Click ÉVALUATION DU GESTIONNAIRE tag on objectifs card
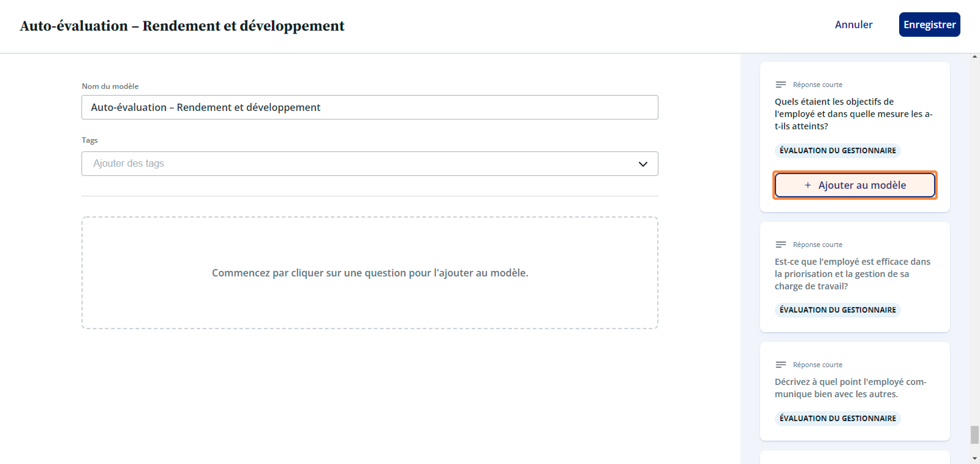Screen dimensions: 980x464 pyautogui.click(x=837, y=150)
